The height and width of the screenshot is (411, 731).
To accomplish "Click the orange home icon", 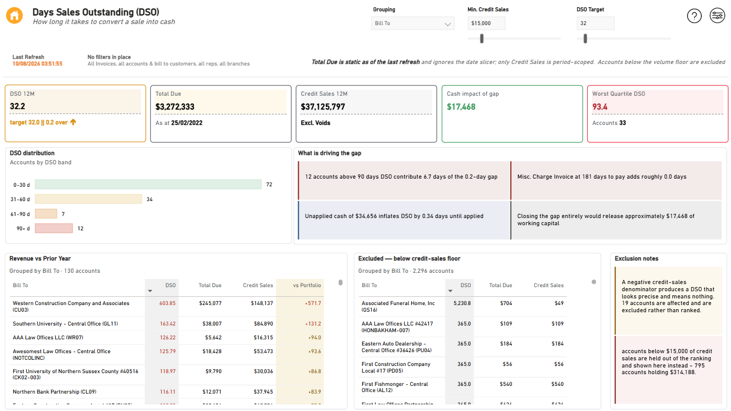I will point(14,15).
